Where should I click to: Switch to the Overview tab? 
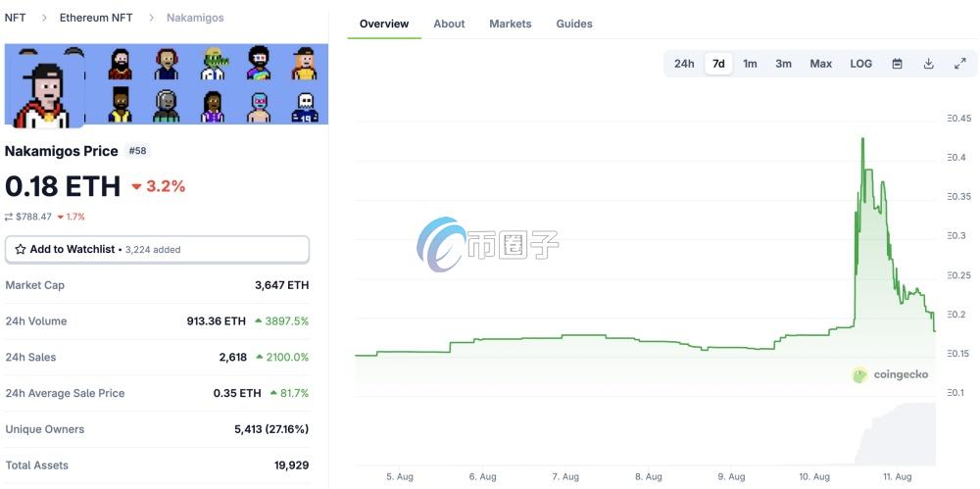point(384,24)
